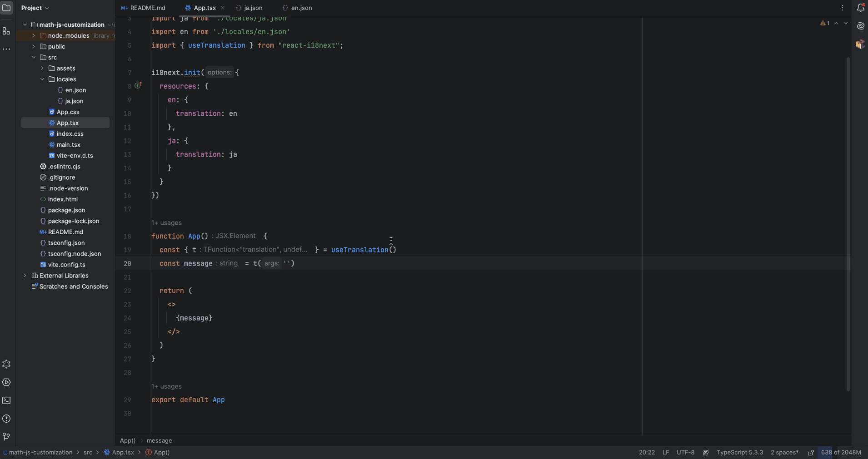Open the Services tool window

click(x=6, y=382)
